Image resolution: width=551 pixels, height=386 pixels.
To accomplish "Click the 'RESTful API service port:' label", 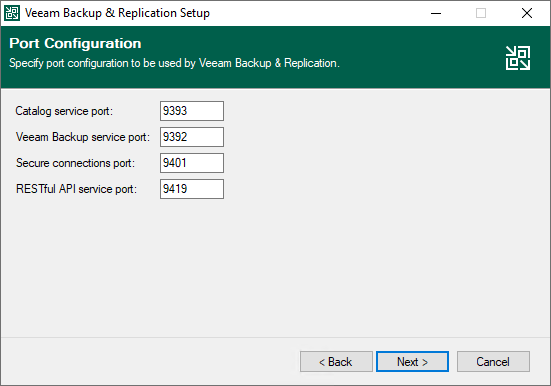I will click(x=76, y=189).
